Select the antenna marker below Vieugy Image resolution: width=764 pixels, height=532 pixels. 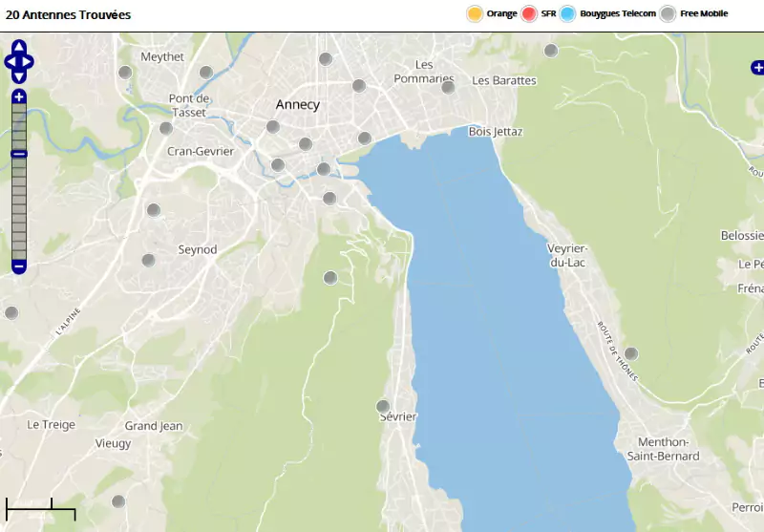pyautogui.click(x=118, y=501)
